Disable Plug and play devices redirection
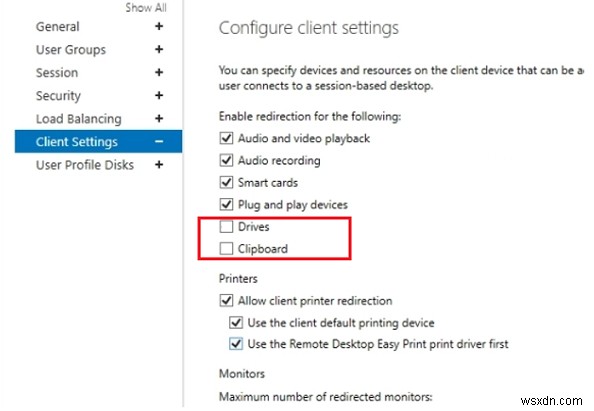The height and width of the screenshot is (411, 594). click(x=226, y=205)
